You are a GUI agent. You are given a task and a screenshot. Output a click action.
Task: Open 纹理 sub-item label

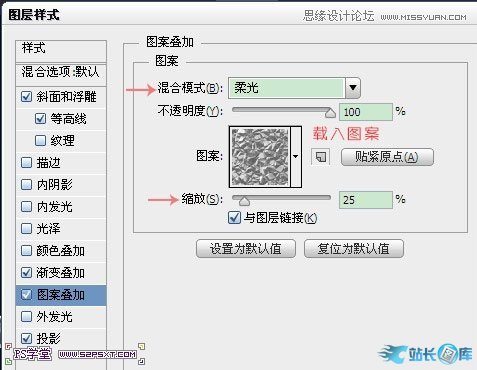(x=63, y=140)
